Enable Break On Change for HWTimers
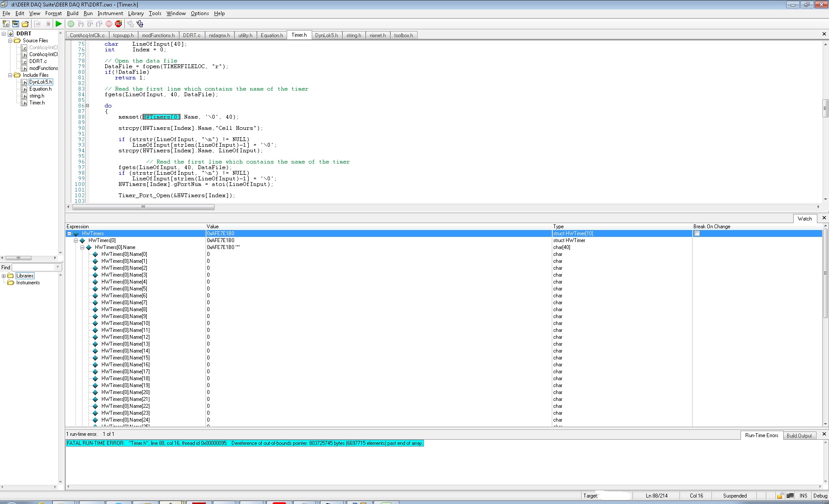 pyautogui.click(x=697, y=233)
